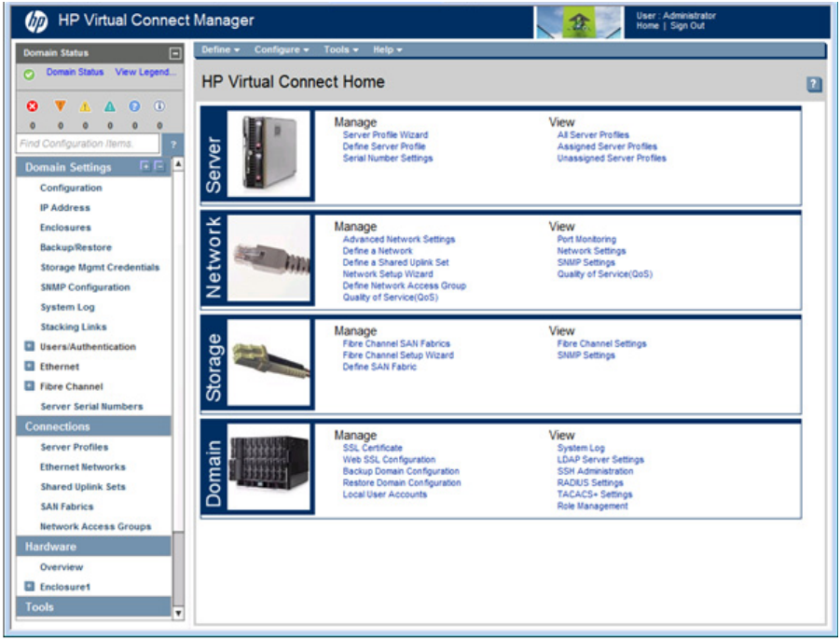Image resolution: width=840 pixels, height=640 pixels.
Task: Click the blue unknown status icon
Action: [x=134, y=106]
